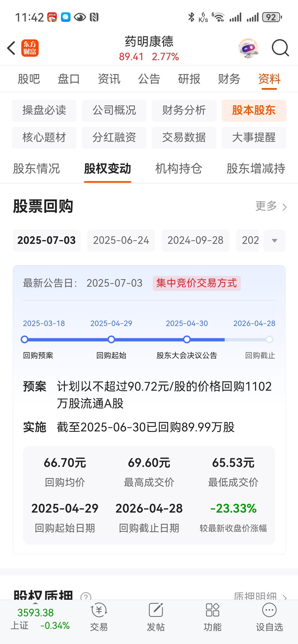Tap the 股权质押 help question icon

pos(86,597)
